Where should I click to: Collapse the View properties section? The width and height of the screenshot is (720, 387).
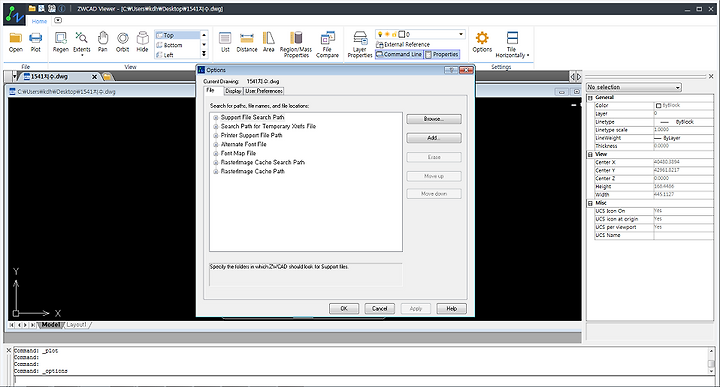pos(590,155)
